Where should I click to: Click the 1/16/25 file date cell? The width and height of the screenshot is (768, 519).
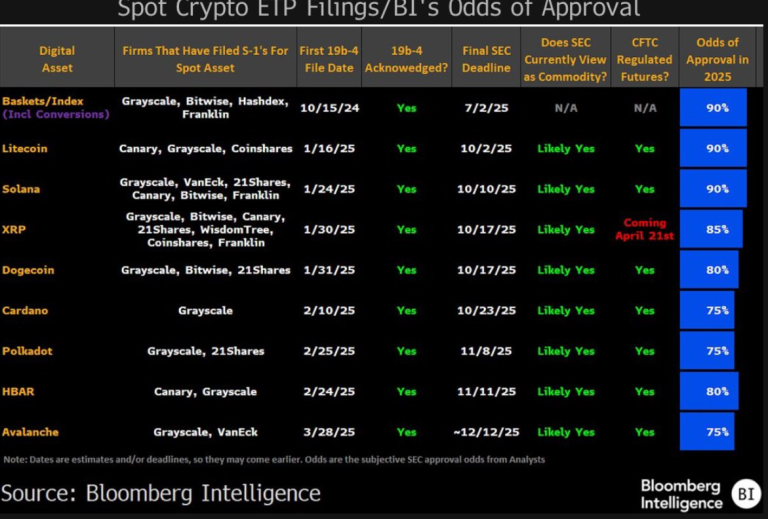(329, 148)
